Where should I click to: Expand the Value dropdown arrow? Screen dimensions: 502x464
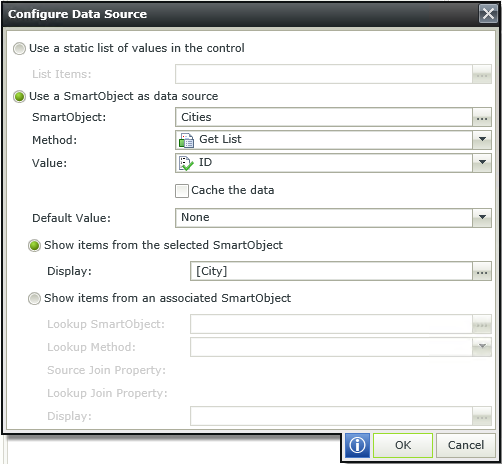tap(482, 163)
